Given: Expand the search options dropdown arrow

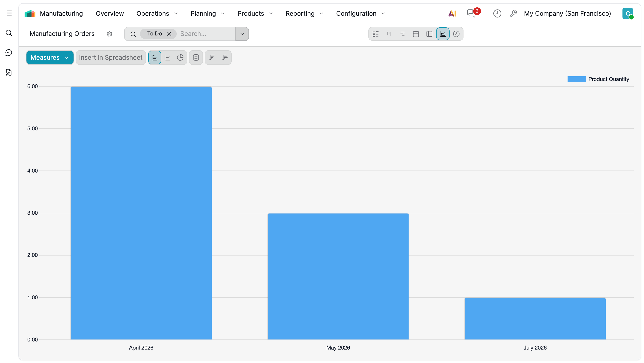Looking at the screenshot, I should pos(242,34).
